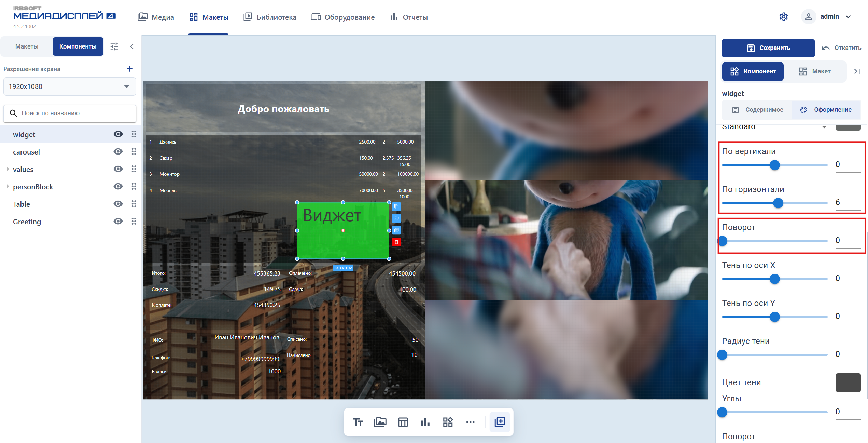The image size is (868, 443).
Task: Insert a table from bottom toolbar
Action: pyautogui.click(x=403, y=422)
